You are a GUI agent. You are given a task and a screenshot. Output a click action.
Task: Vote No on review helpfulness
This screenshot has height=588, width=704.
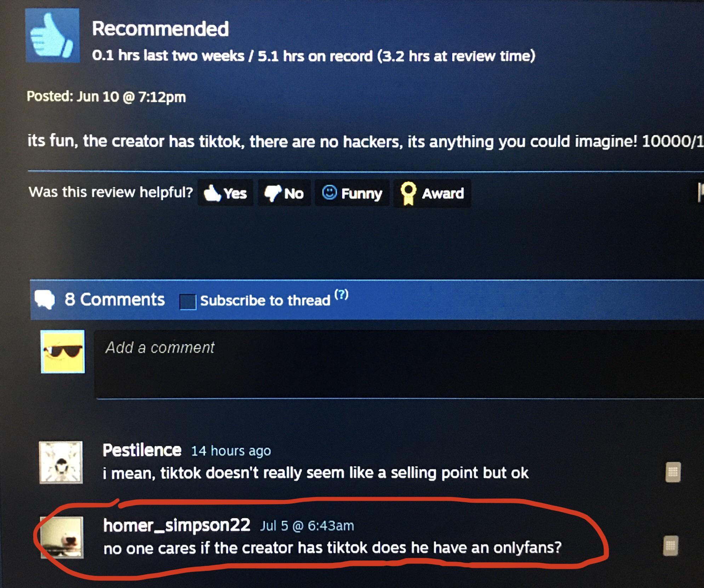tap(284, 193)
